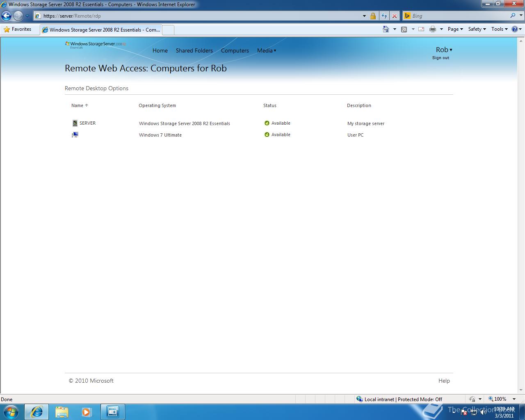Screen dimensions: 525x420
Task: Click the Local intranet zone icon
Action: (x=360, y=399)
